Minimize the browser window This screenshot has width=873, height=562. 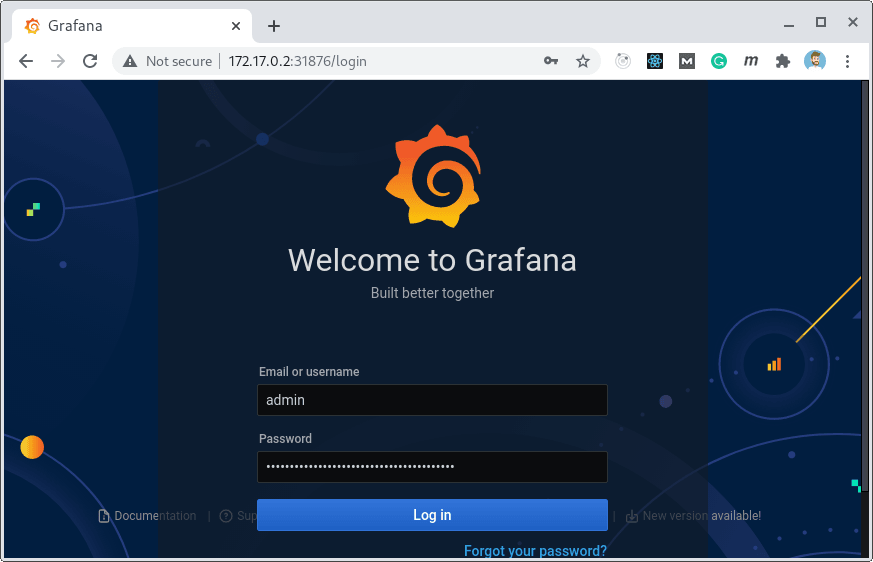tap(789, 25)
